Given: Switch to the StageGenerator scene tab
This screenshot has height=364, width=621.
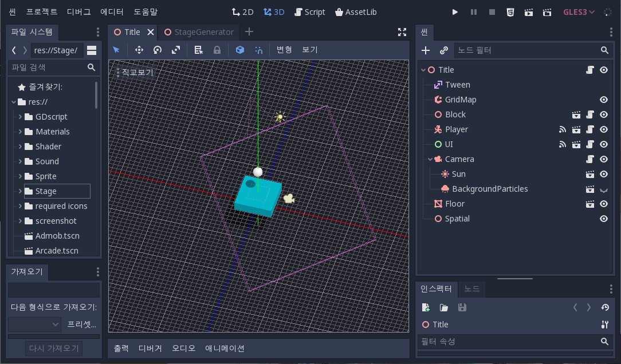Looking at the screenshot, I should coord(199,32).
